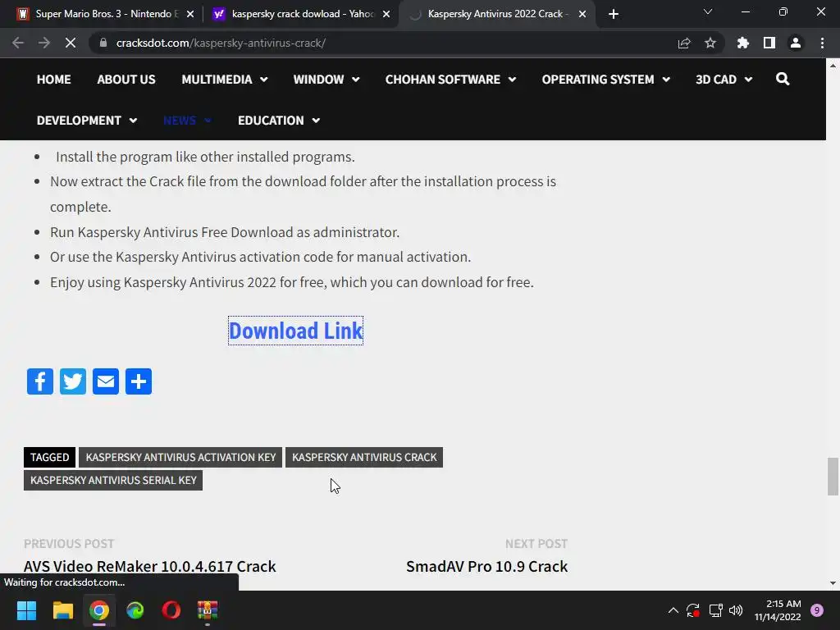Viewport: 840px width, 630px height.
Task: Open the notification center badge
Action: [x=817, y=610]
